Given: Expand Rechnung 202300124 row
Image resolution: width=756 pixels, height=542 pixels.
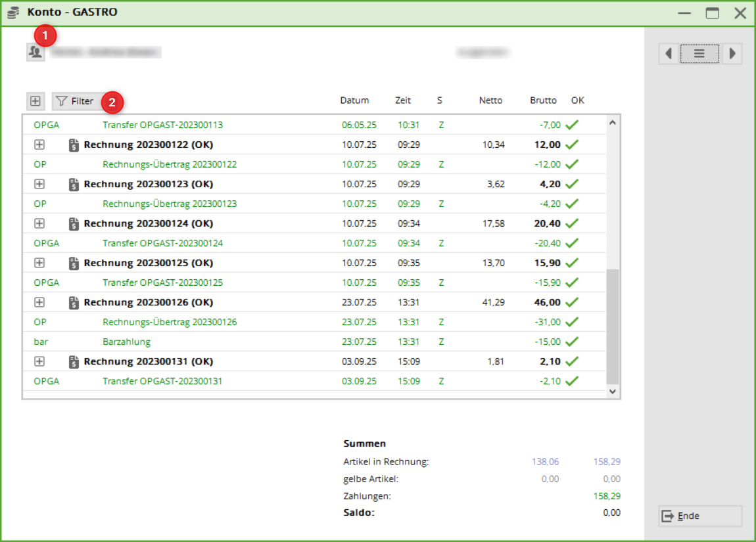Looking at the screenshot, I should (x=39, y=223).
